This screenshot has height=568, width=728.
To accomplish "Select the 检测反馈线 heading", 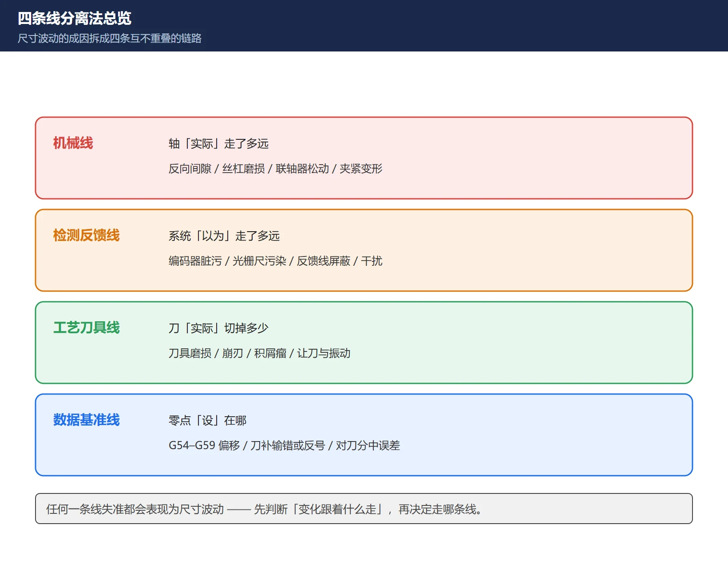I will pos(87,235).
